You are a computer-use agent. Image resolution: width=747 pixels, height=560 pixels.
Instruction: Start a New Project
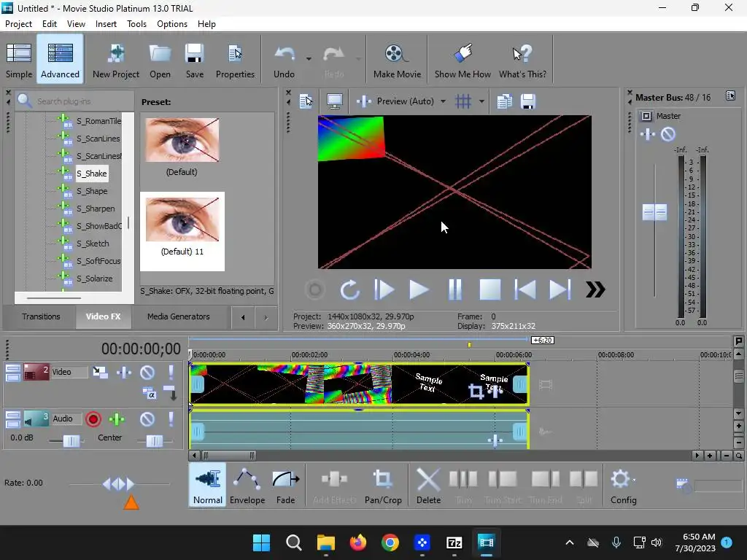coord(116,60)
